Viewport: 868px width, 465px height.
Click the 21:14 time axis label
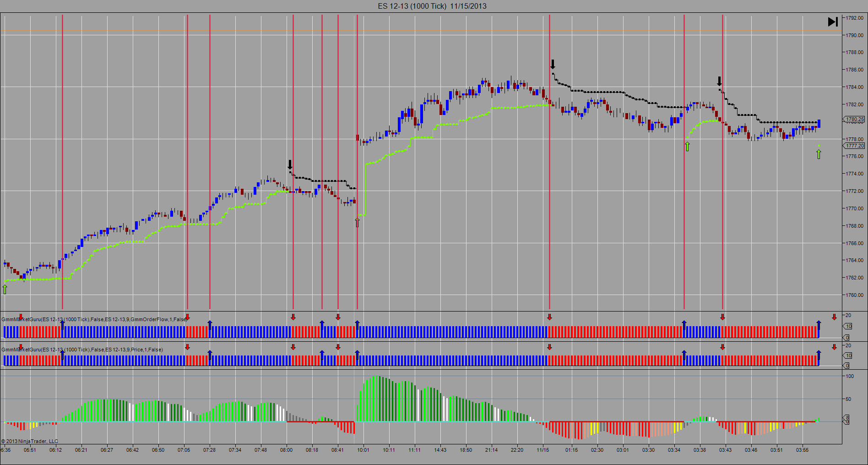[x=492, y=450]
